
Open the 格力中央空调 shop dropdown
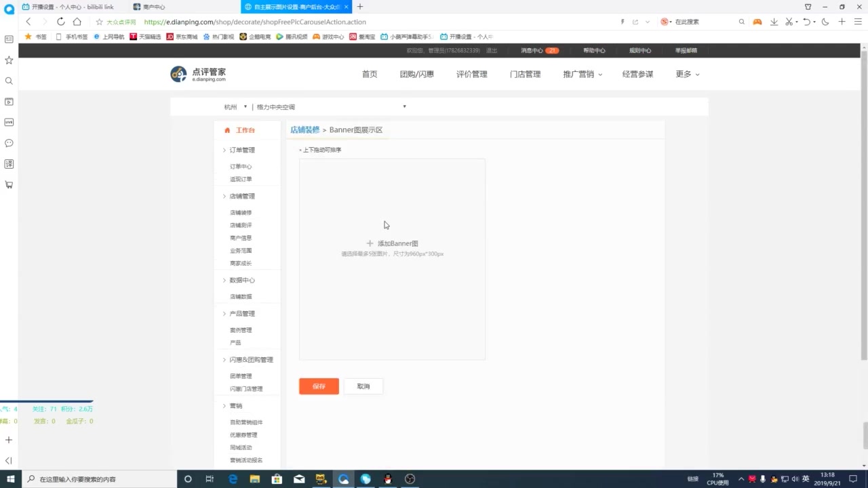point(331,107)
